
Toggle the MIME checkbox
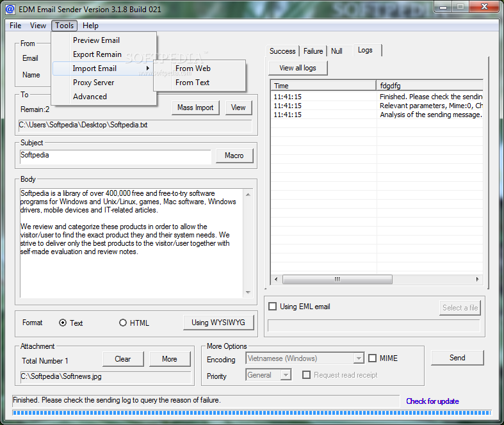pos(372,358)
